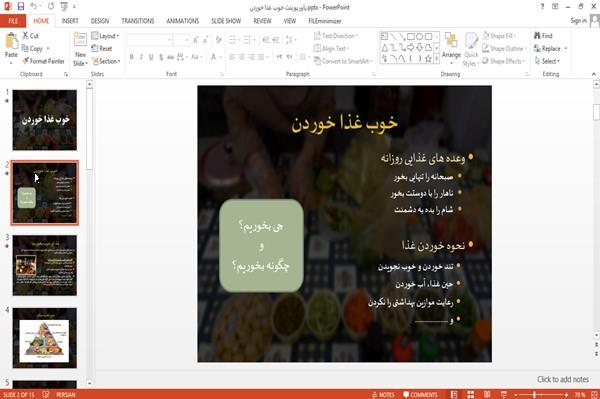Open PowerPoint Help question mark

pos(542,7)
